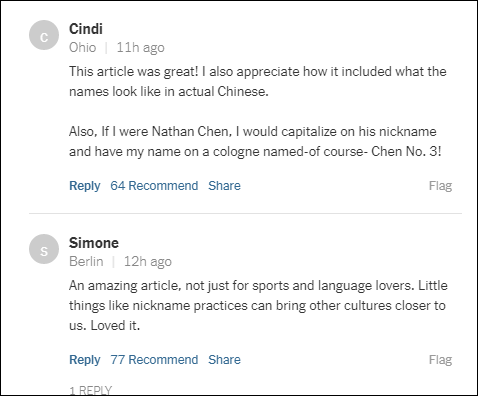478x396 pixels.
Task: Click the '12h ago' timestamp
Action: 148,262
